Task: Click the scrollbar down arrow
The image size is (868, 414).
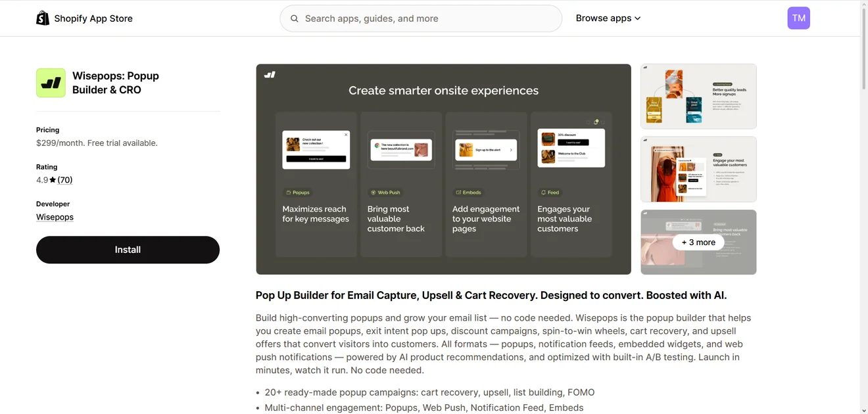Action: [x=864, y=409]
